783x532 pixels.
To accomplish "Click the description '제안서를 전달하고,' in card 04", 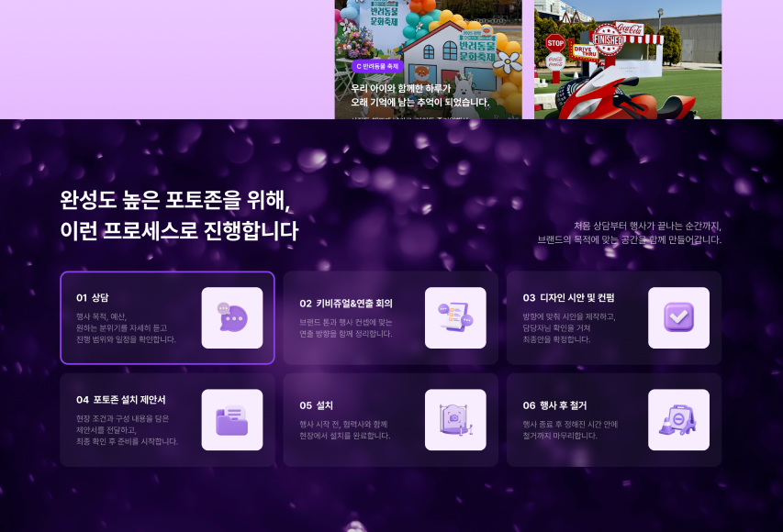I will pyautogui.click(x=106, y=430).
